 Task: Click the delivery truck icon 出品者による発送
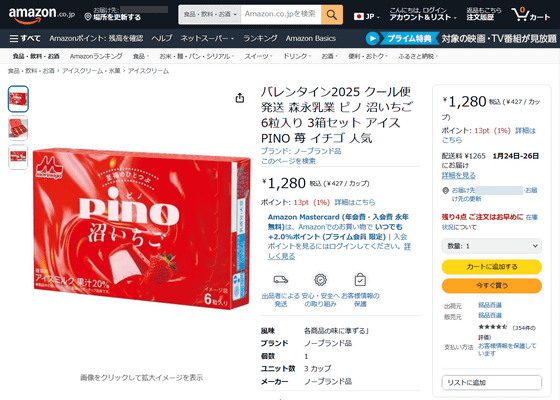click(281, 280)
